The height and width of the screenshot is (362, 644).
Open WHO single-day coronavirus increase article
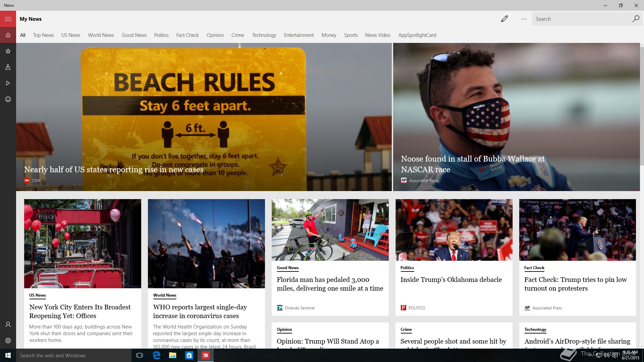200,311
